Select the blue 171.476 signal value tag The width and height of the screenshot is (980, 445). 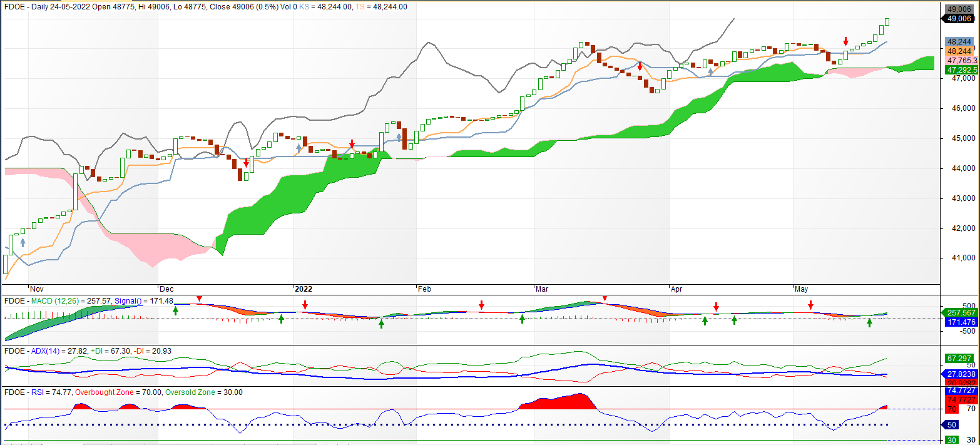[x=961, y=322]
